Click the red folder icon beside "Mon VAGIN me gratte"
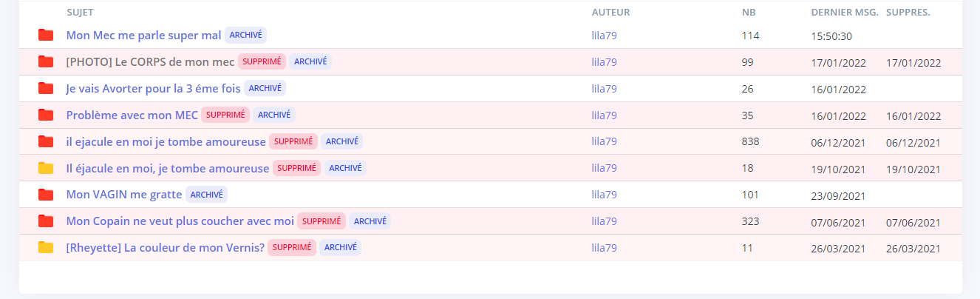 click(x=46, y=195)
